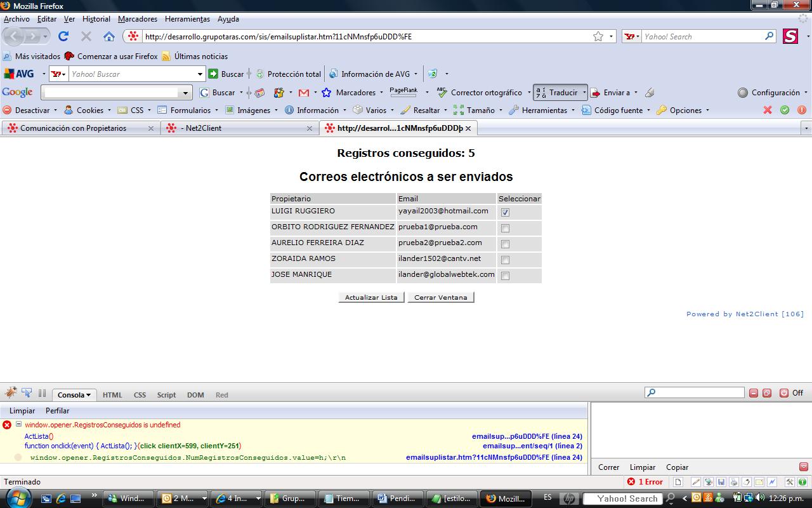The height and width of the screenshot is (508, 812).
Task: Check the box for ORBITO RODRIGUEZ FERNANDEZ
Action: (x=505, y=229)
